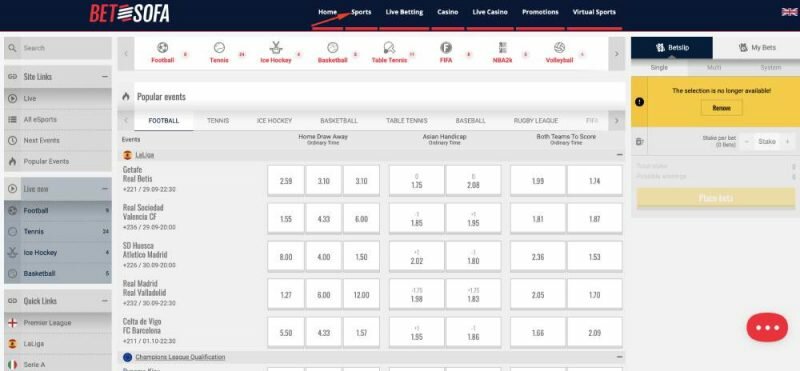Click the UK flag language icon
The width and height of the screenshot is (800, 371).
click(789, 12)
